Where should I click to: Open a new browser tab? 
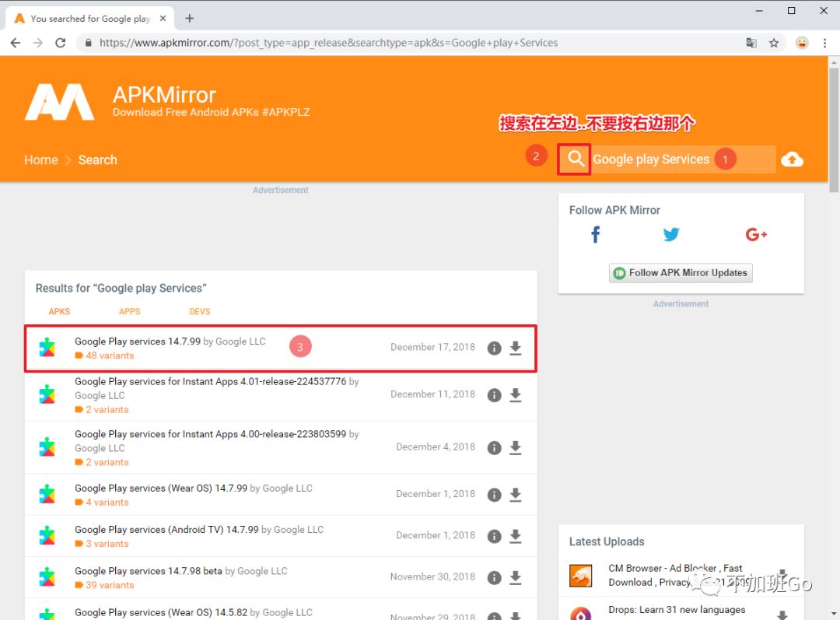point(189,18)
